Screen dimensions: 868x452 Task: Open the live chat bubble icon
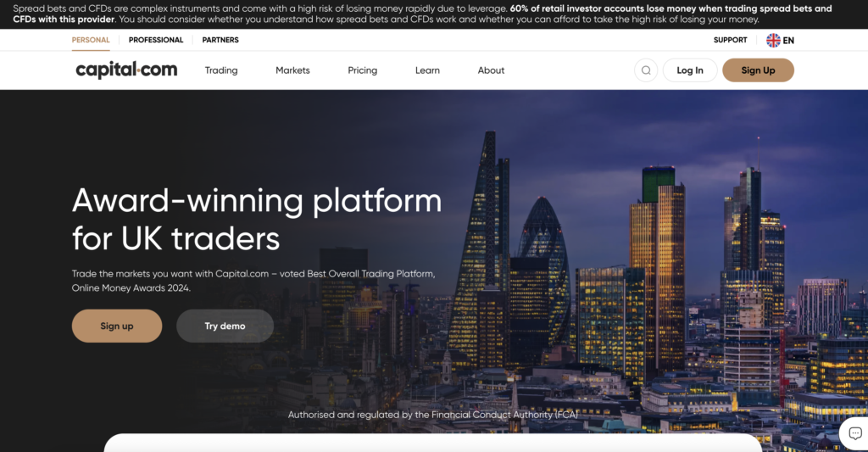pyautogui.click(x=855, y=433)
